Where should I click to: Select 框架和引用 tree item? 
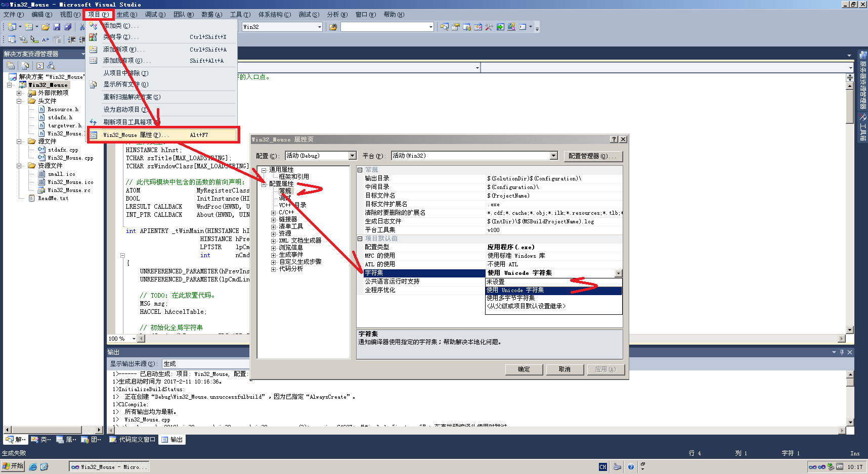click(294, 177)
